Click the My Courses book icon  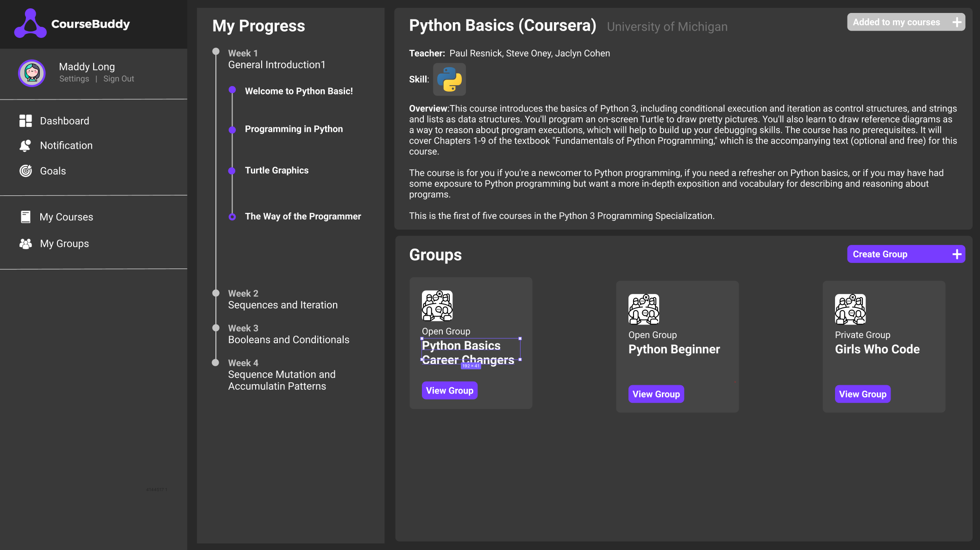pos(25,217)
